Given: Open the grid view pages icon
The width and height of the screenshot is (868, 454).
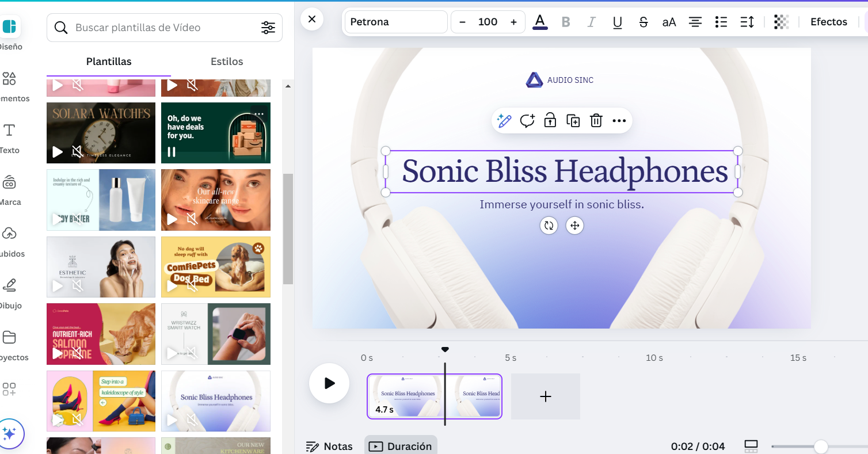Looking at the screenshot, I should pyautogui.click(x=751, y=446).
